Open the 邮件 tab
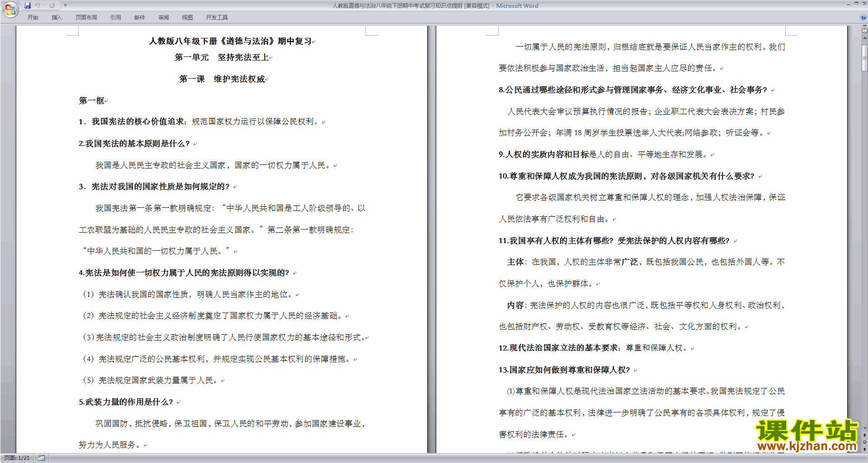The image size is (868, 463). click(140, 18)
